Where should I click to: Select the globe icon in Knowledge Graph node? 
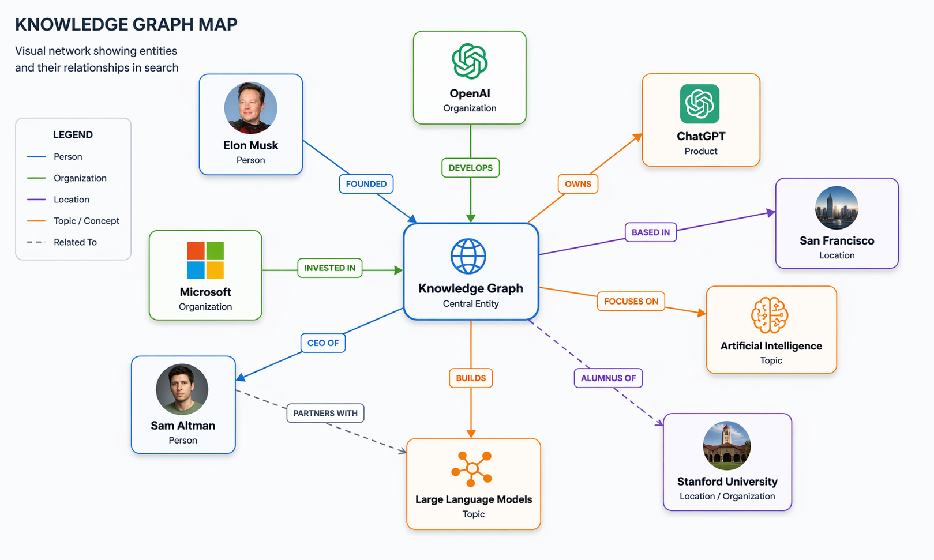(468, 256)
